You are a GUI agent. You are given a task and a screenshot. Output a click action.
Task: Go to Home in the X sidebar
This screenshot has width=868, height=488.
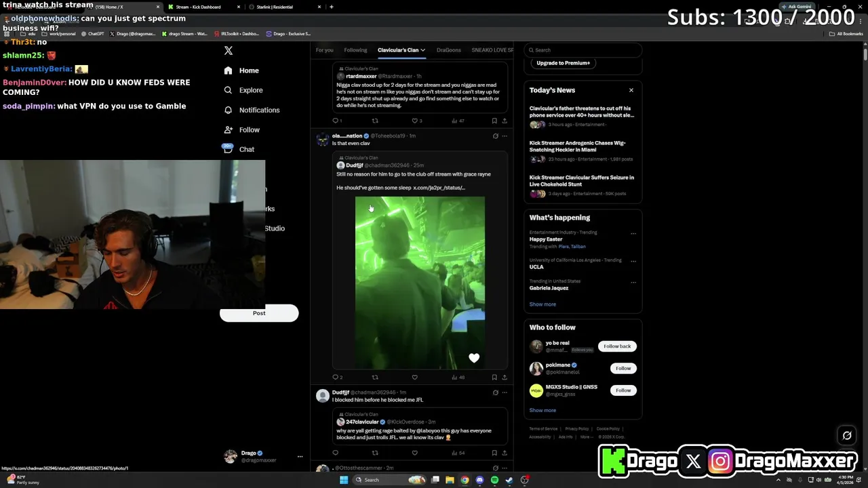pos(241,70)
